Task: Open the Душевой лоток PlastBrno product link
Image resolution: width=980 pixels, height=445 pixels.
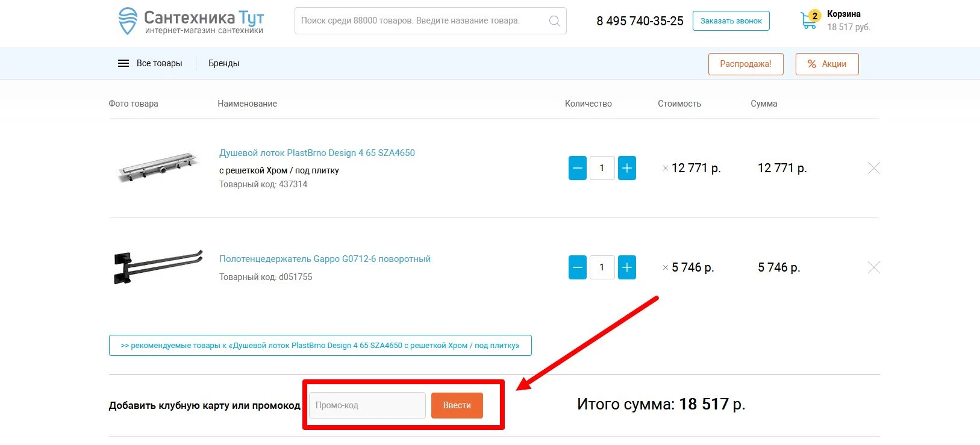Action: click(x=317, y=153)
